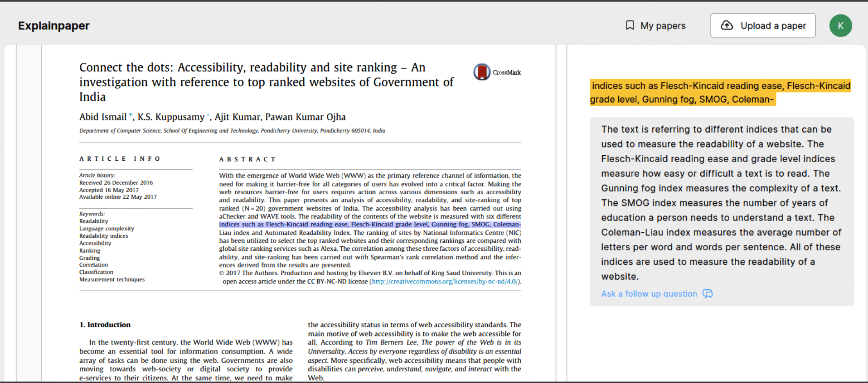Click the yellow-highlighted quote in the explanation panel
Image resolution: width=868 pixels, height=383 pixels.
720,92
